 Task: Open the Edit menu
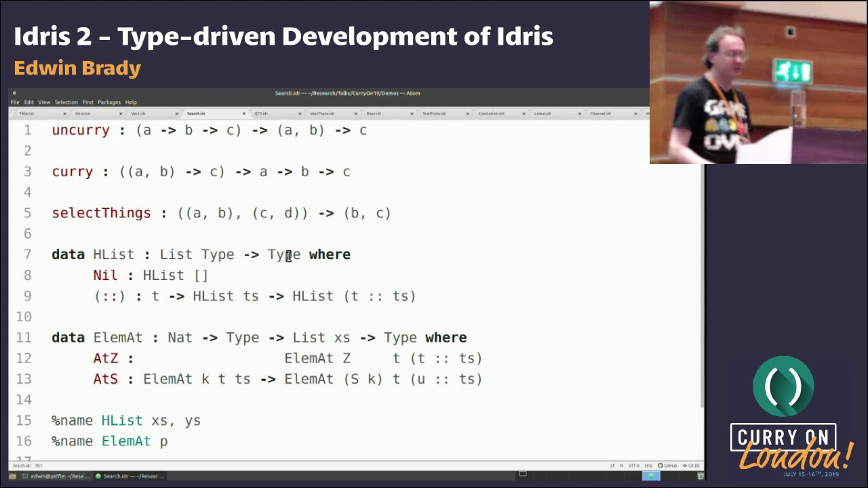[28, 102]
